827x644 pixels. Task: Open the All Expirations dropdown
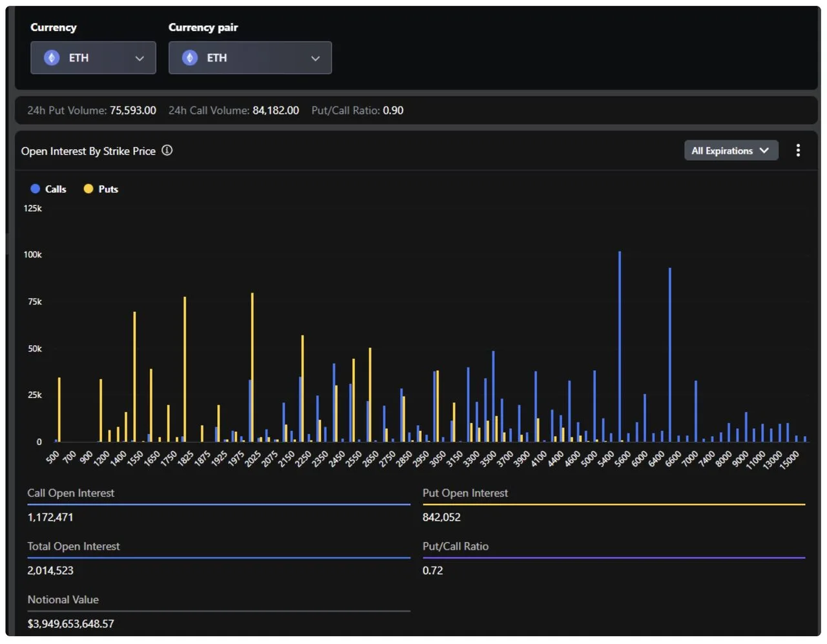point(731,150)
